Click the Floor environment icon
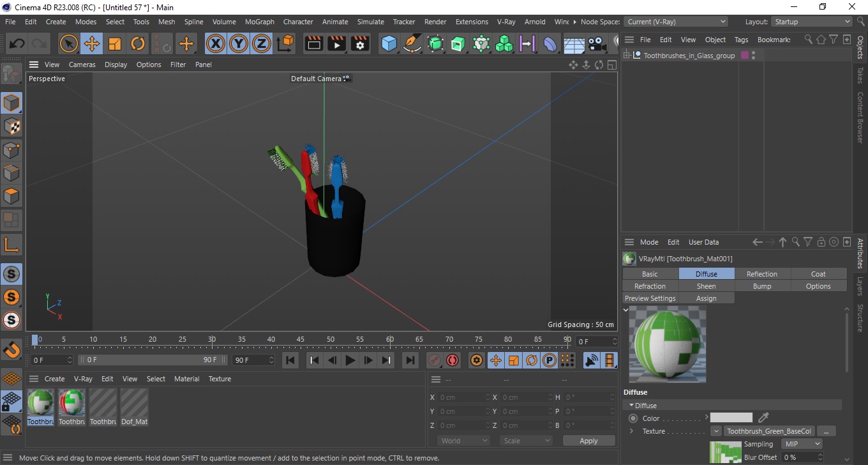This screenshot has width=868, height=465. (x=574, y=44)
